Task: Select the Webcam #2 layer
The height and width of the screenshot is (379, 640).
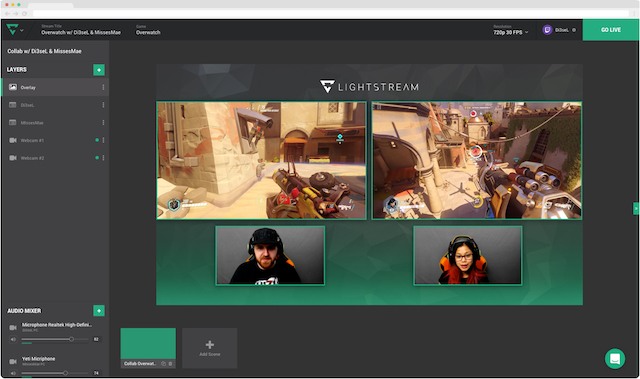Action: pyautogui.click(x=56, y=157)
